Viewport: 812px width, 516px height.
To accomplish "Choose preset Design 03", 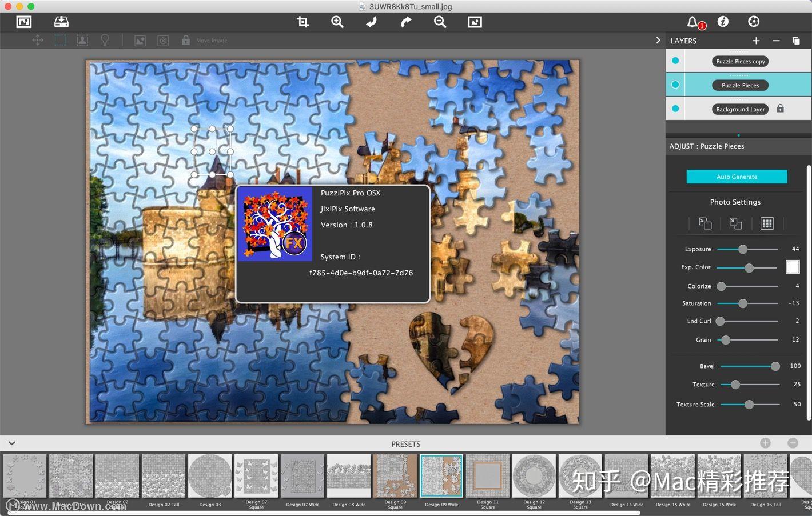I will 210,476.
